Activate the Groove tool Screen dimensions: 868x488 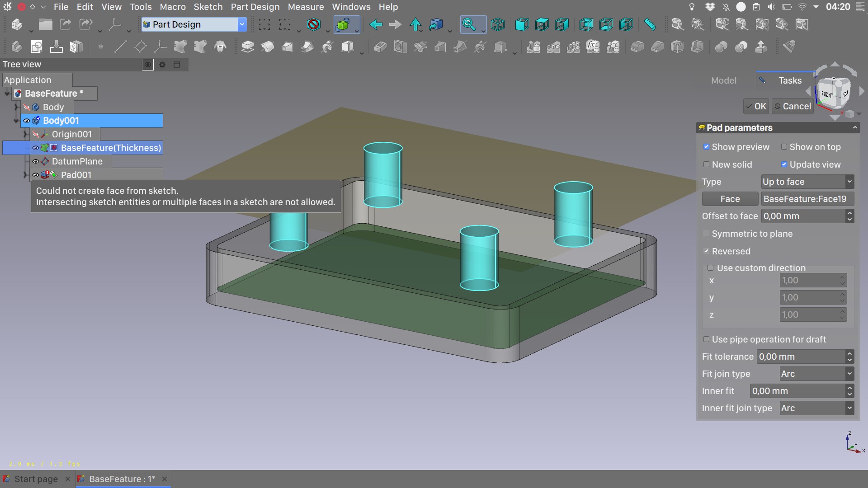click(420, 47)
